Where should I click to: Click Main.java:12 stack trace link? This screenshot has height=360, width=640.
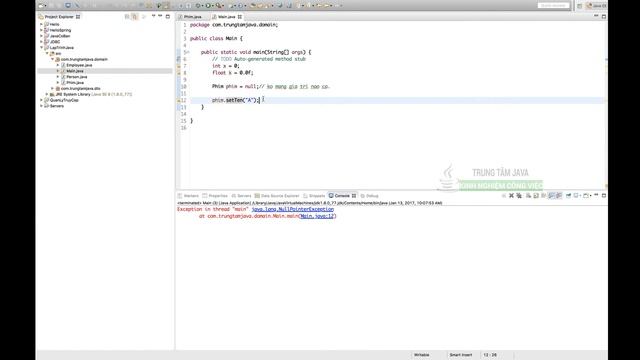[x=317, y=216]
